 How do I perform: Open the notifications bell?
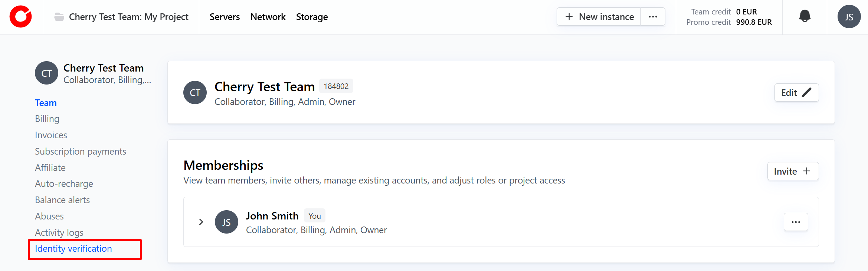pyautogui.click(x=805, y=17)
